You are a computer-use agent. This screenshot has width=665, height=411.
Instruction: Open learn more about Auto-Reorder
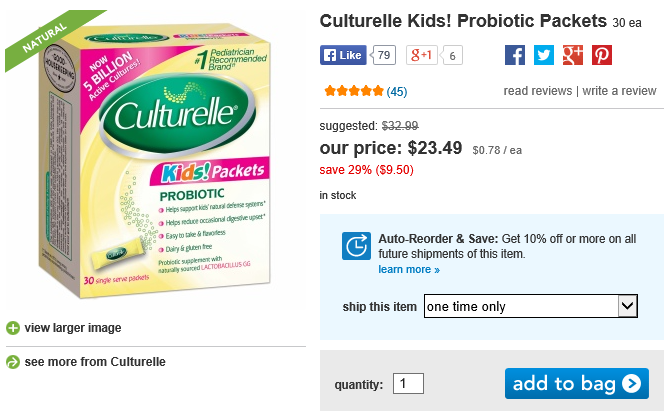[x=408, y=270]
